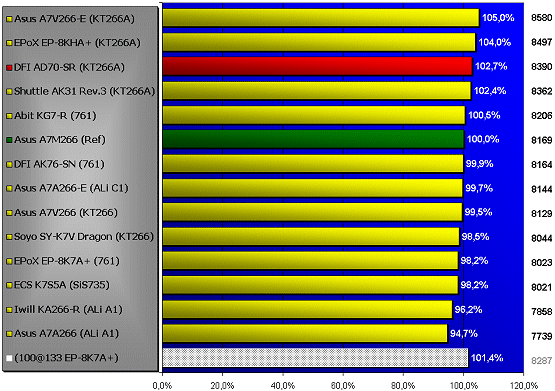Click the score value 8164
This screenshot has height=391, width=555.
tap(542, 165)
